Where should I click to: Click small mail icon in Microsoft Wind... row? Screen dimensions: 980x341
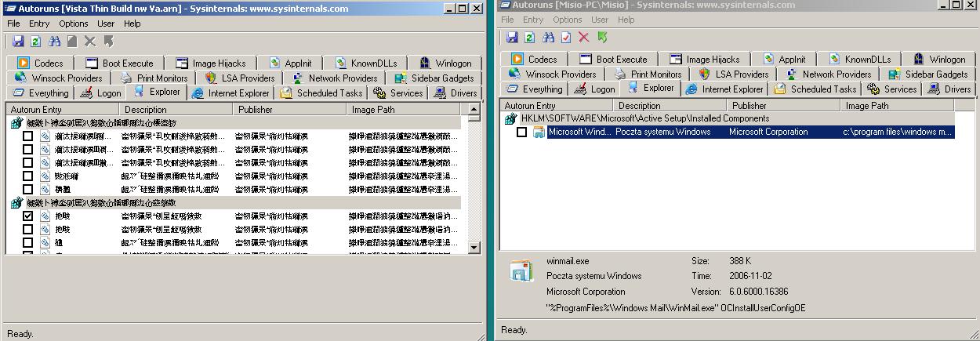[539, 132]
